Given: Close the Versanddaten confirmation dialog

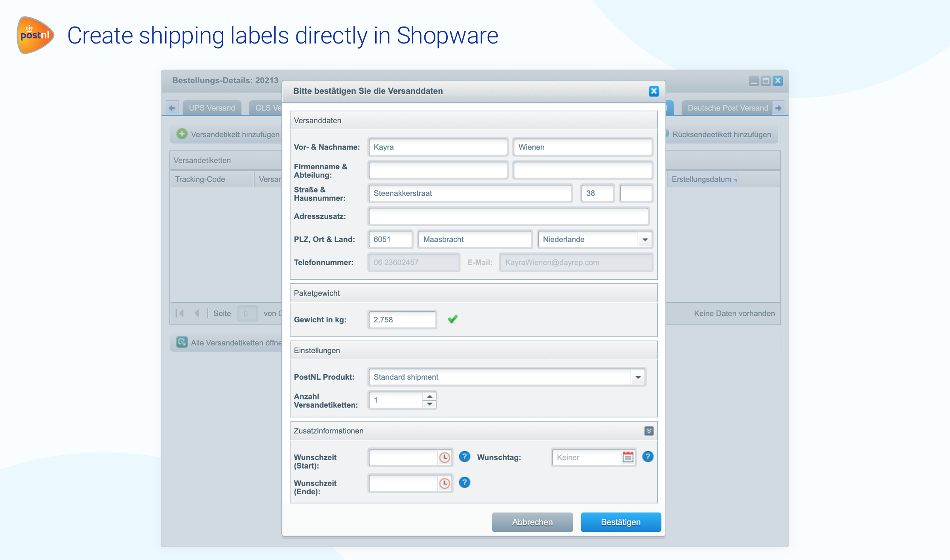Looking at the screenshot, I should pyautogui.click(x=654, y=91).
